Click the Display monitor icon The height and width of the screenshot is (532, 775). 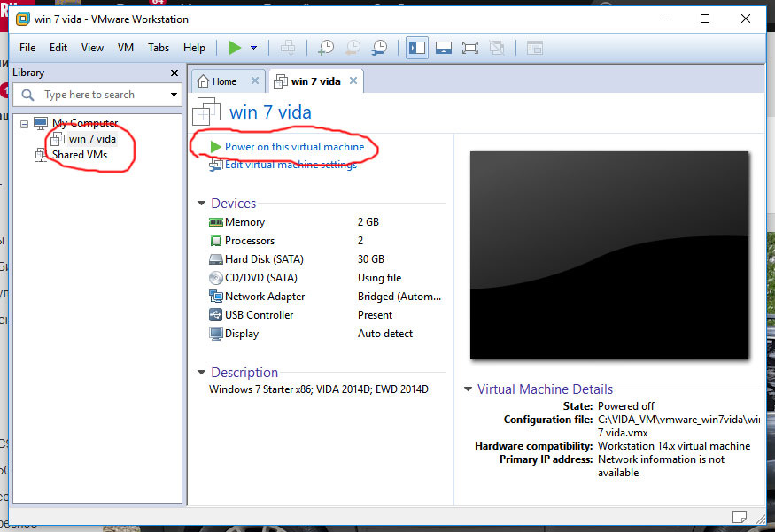[215, 334]
